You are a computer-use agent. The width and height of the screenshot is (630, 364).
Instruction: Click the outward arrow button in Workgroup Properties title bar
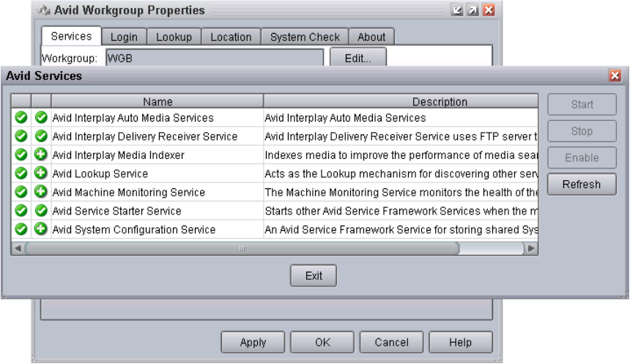pos(473,10)
